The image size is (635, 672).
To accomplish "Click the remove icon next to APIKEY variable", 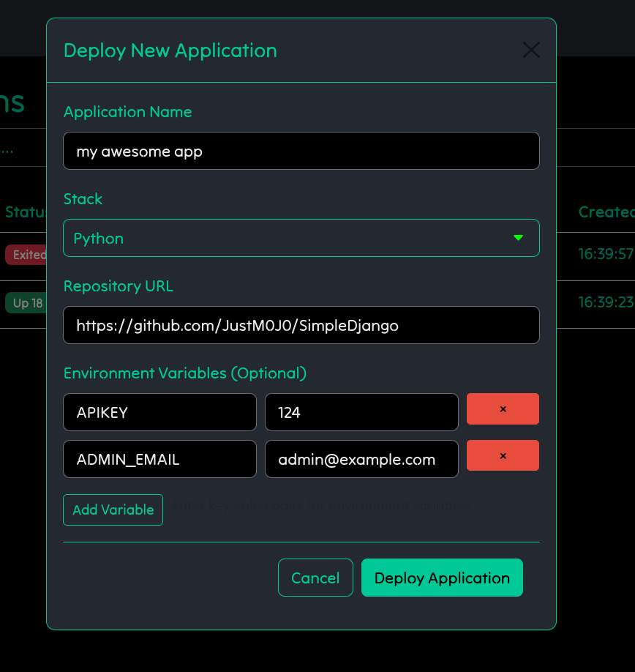I will 503,408.
